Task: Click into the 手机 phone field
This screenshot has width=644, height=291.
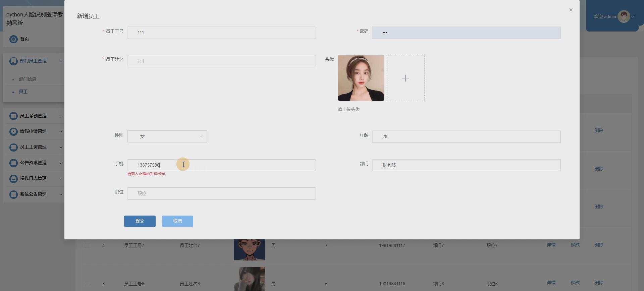Action: point(221,165)
